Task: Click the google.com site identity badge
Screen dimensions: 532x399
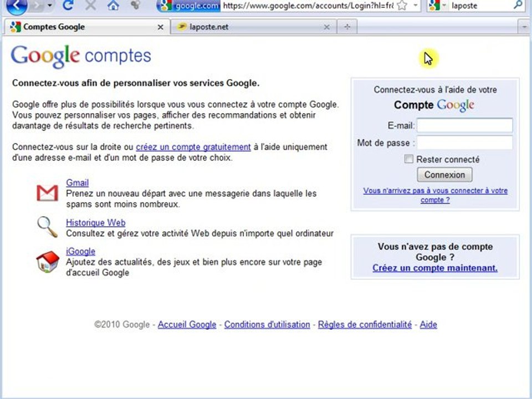Action: tap(188, 6)
